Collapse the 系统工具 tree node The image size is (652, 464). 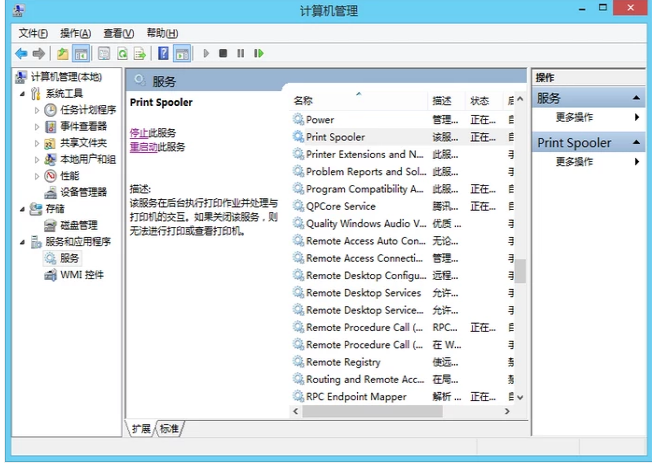point(23,94)
